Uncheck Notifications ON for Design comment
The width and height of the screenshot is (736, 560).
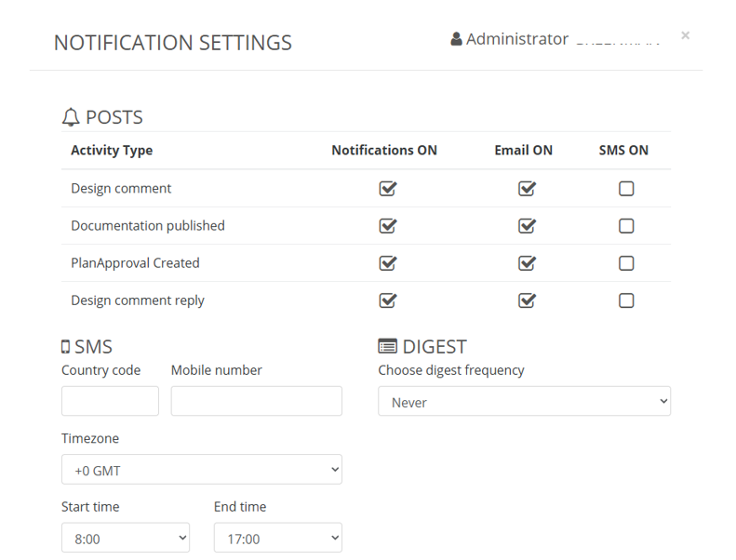click(388, 189)
